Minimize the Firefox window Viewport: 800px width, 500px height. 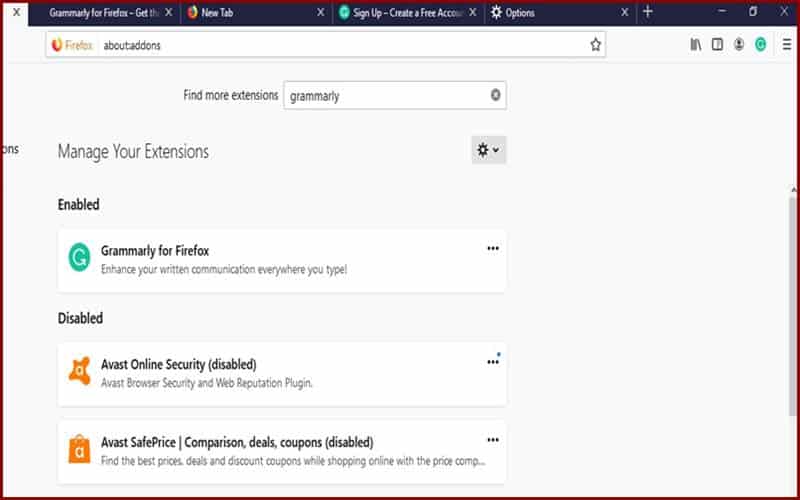tap(722, 11)
